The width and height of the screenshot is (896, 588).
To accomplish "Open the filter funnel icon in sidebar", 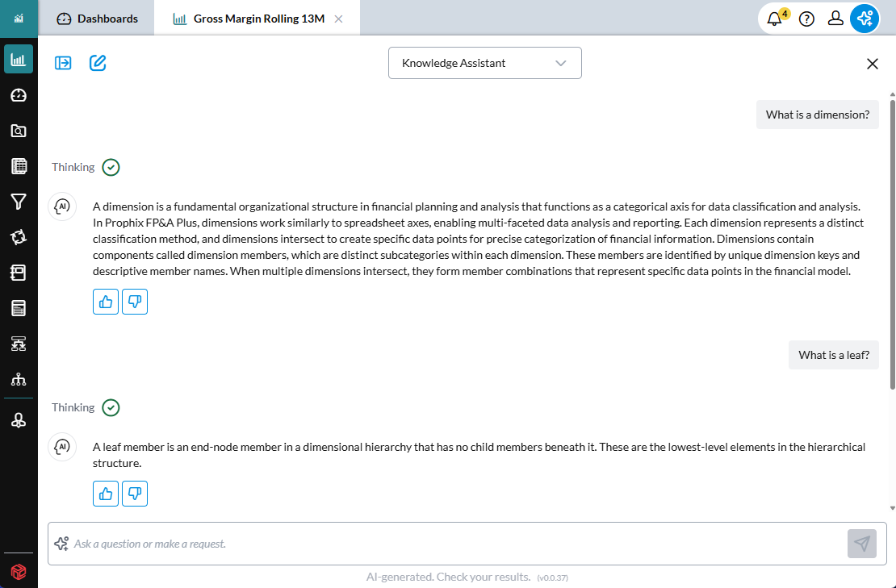I will pyautogui.click(x=19, y=202).
